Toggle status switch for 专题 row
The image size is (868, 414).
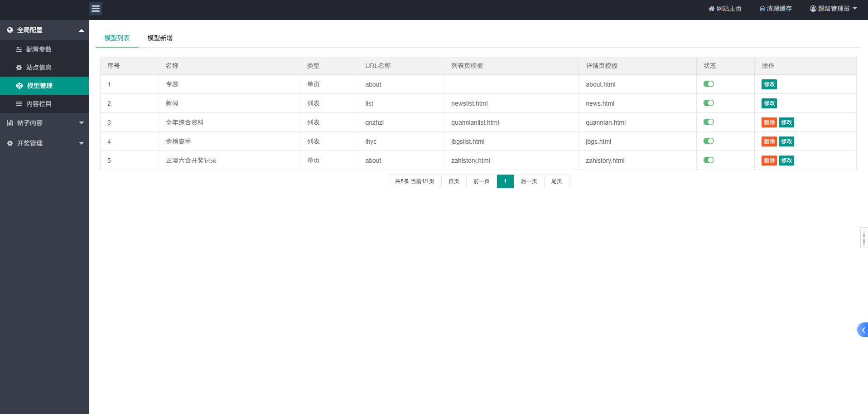click(x=709, y=84)
